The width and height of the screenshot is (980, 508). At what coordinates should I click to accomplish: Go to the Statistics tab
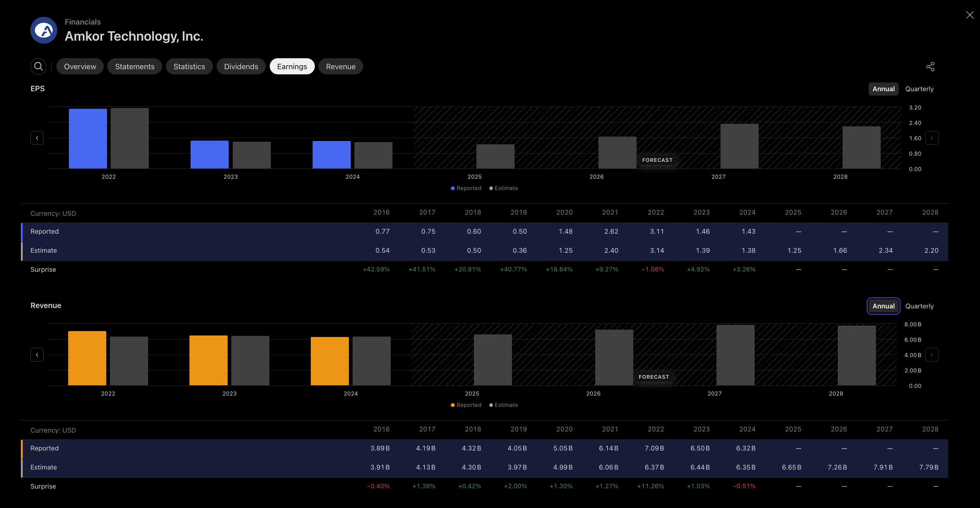(189, 67)
